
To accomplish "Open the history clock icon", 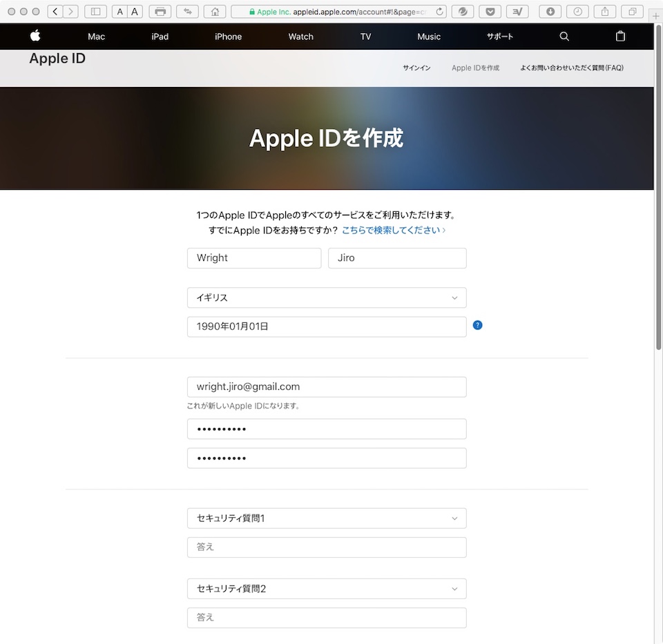I will (577, 12).
